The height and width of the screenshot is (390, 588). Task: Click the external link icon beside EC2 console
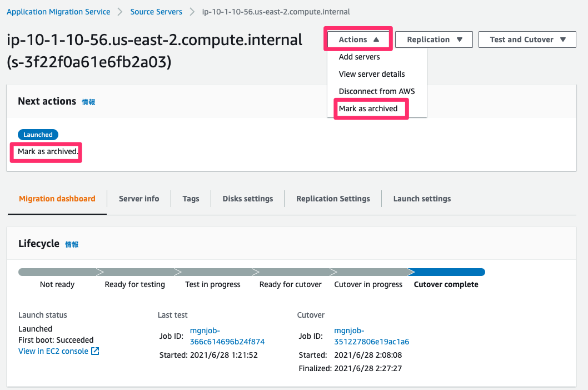pos(95,351)
